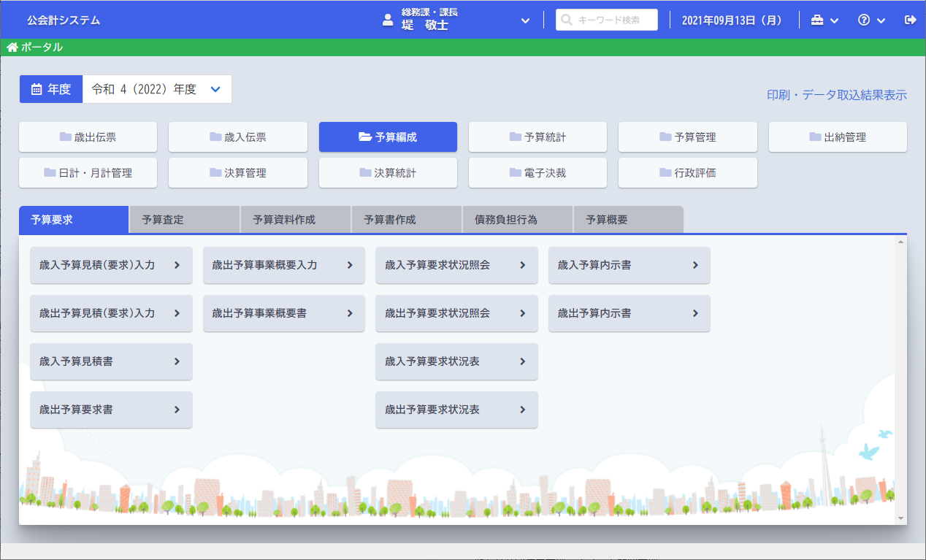Viewport: 926px width, 560px height.
Task: Click the user profile icon beside 堤 敬士
Action: pyautogui.click(x=387, y=20)
